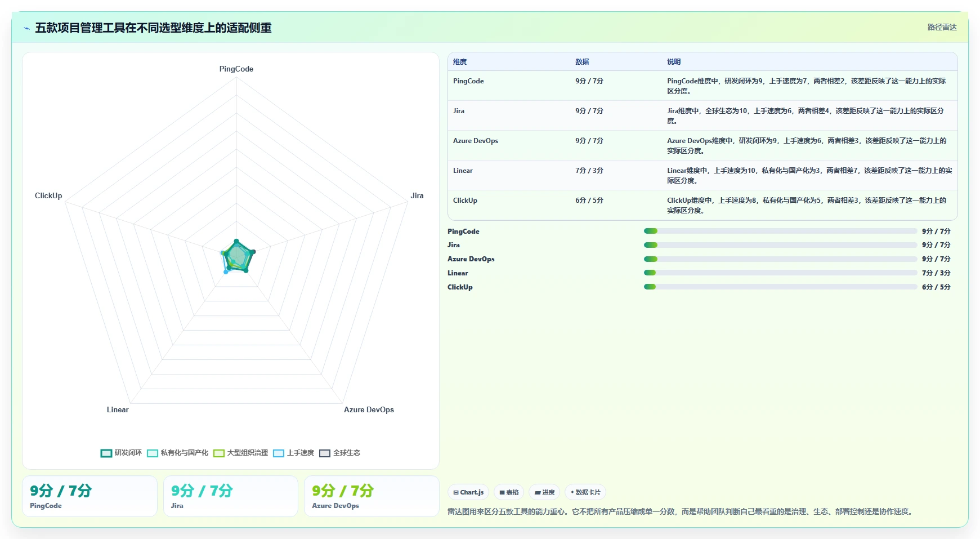The width and height of the screenshot is (980, 539).
Task: Select the PingCode cell in the table
Action: pyautogui.click(x=468, y=81)
